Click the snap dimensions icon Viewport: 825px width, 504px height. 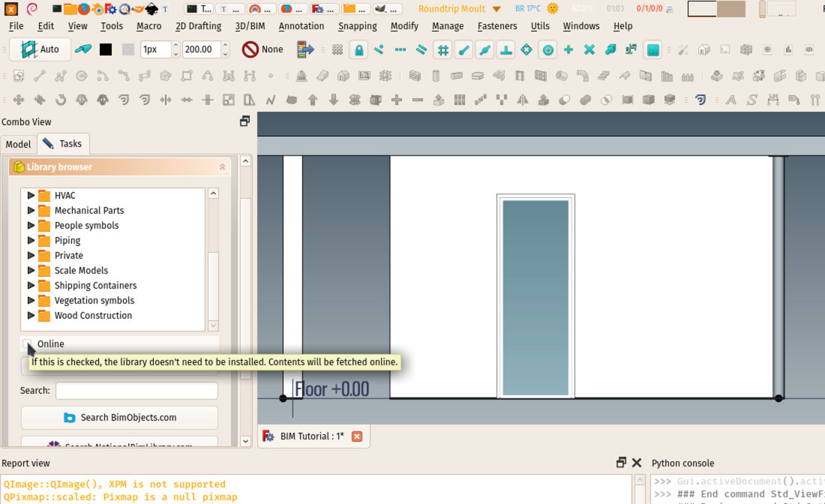point(631,50)
